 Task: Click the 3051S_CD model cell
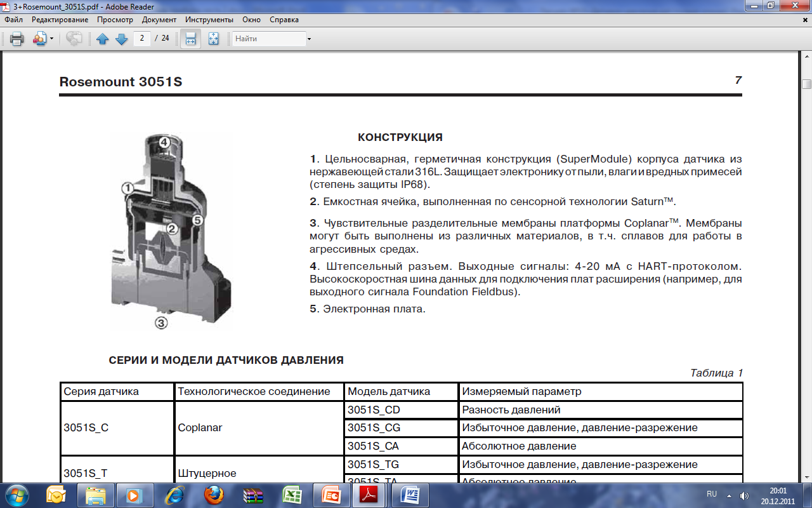(x=401, y=410)
